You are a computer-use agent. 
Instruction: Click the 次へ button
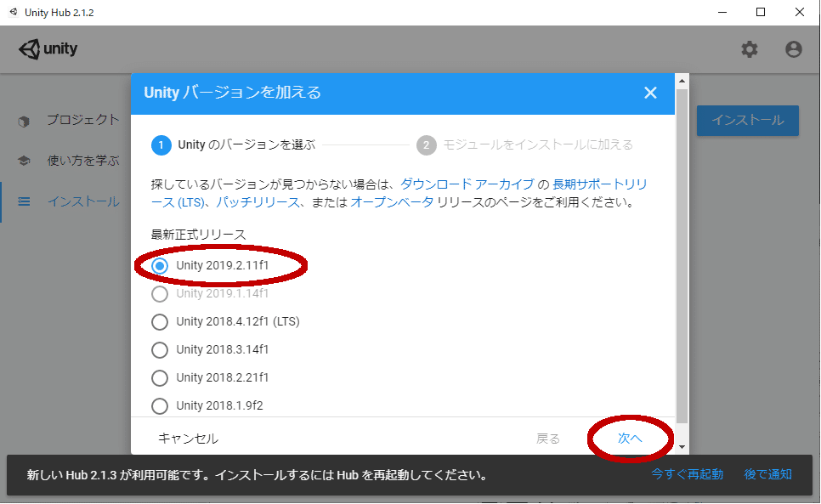point(630,438)
